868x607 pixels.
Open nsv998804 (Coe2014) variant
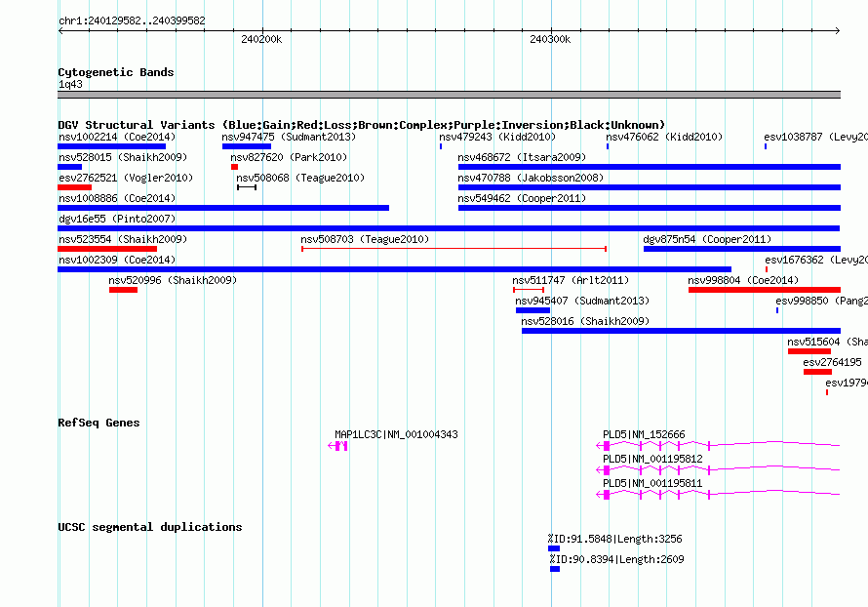tap(743, 280)
